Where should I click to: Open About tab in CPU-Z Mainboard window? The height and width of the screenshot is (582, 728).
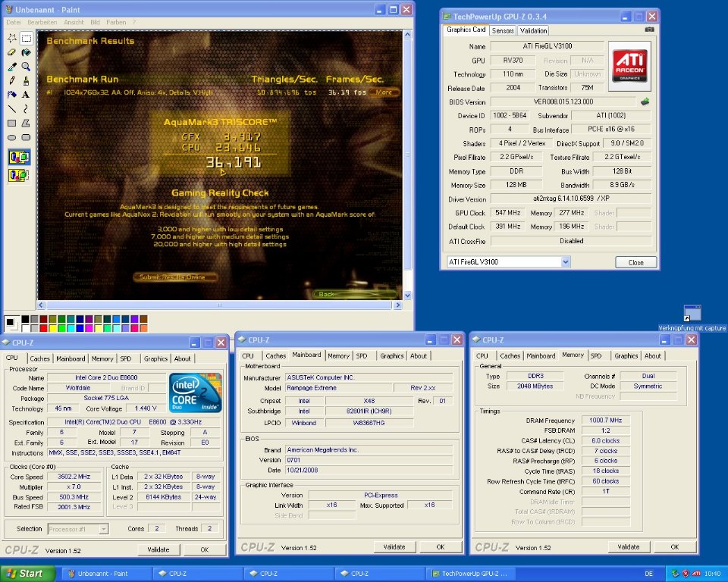click(x=419, y=356)
